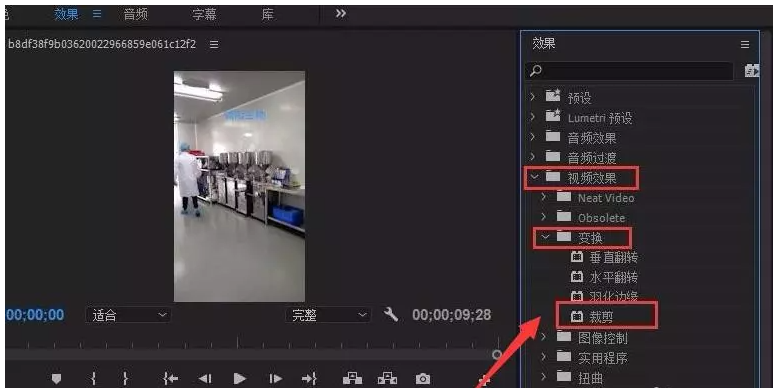Open the Effects panel hamburger menu
The image size is (776, 388).
pos(745,45)
